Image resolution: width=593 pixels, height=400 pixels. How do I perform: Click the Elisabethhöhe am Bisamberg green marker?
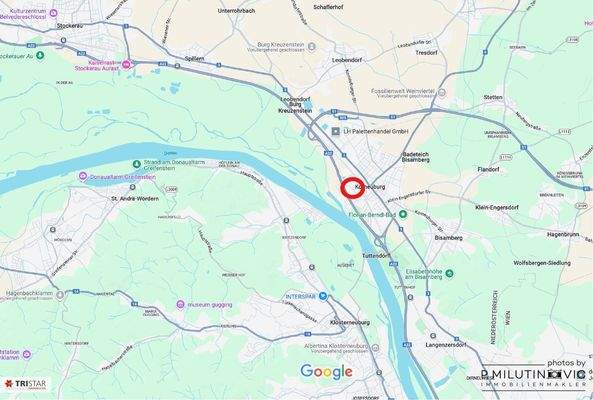click(x=449, y=273)
